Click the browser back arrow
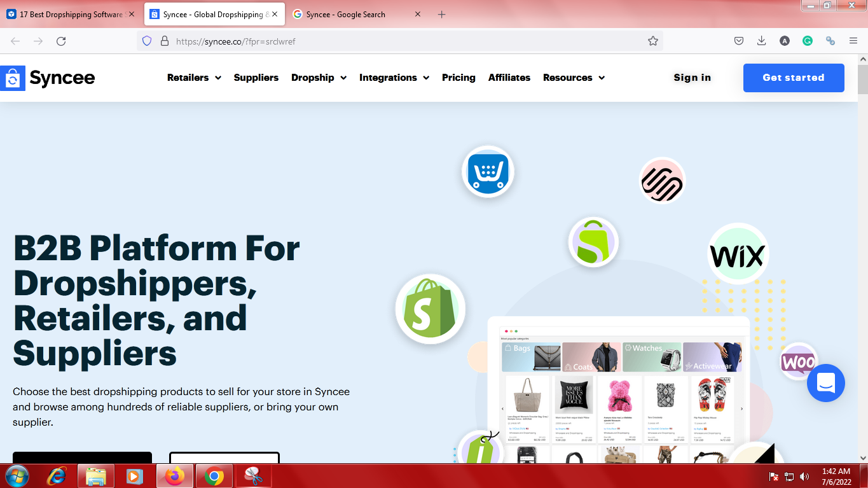The height and width of the screenshot is (488, 868). coord(15,41)
